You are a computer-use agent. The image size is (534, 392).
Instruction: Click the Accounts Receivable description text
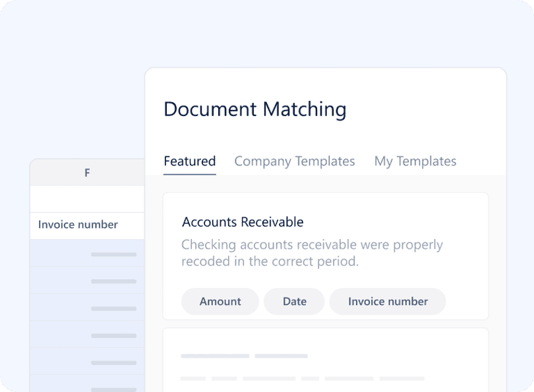point(312,253)
